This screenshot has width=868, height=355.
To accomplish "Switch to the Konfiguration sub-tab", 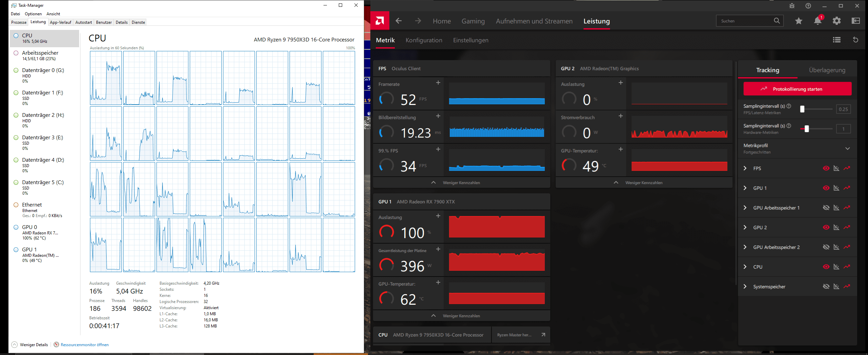I will tap(424, 40).
